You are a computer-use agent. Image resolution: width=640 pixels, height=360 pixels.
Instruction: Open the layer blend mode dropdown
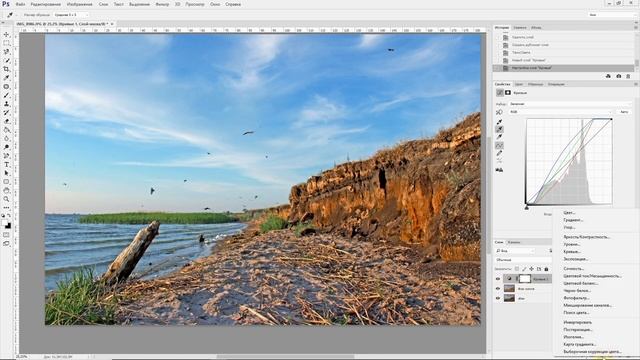523,260
